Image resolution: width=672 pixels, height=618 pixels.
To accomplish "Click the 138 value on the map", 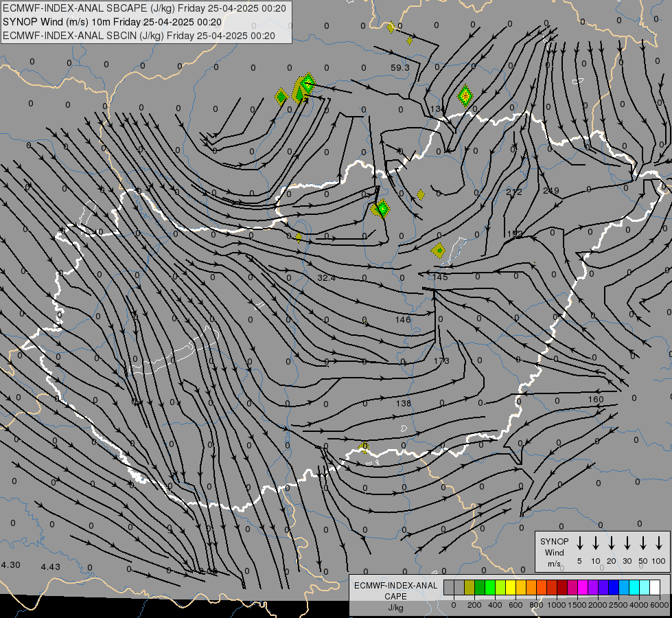I will pyautogui.click(x=404, y=403).
